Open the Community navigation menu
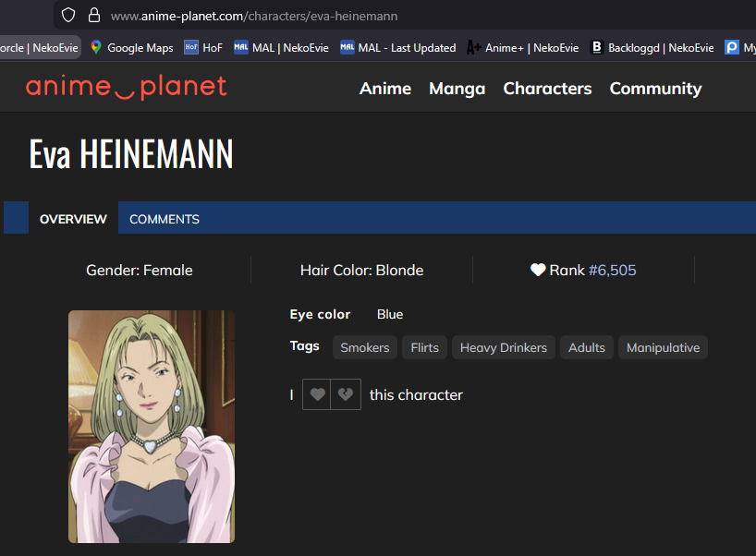756x556 pixels. [655, 89]
